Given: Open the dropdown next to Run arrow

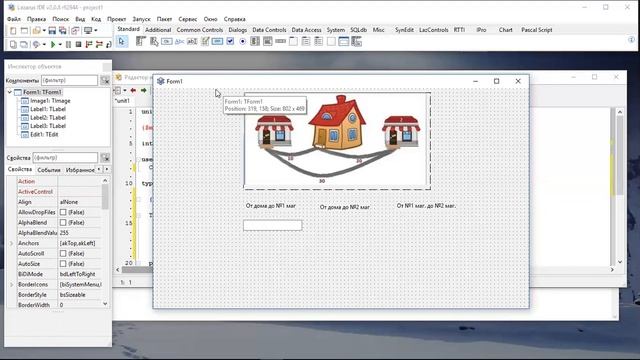Looking at the screenshot, I should 60,44.
